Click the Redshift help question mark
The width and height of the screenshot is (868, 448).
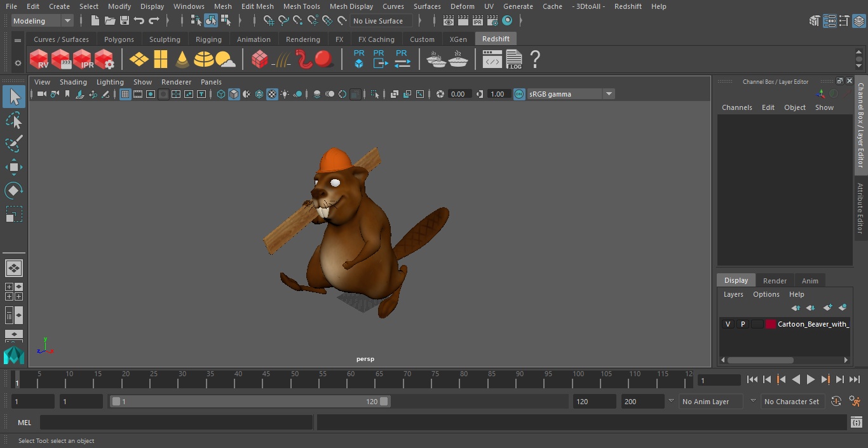tap(535, 60)
